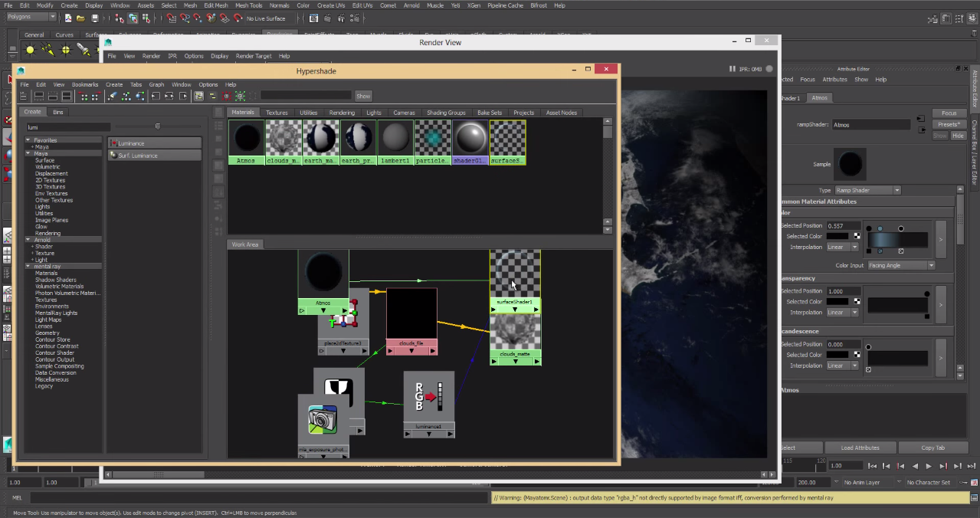Click the Hypershade output connections icon

183,96
